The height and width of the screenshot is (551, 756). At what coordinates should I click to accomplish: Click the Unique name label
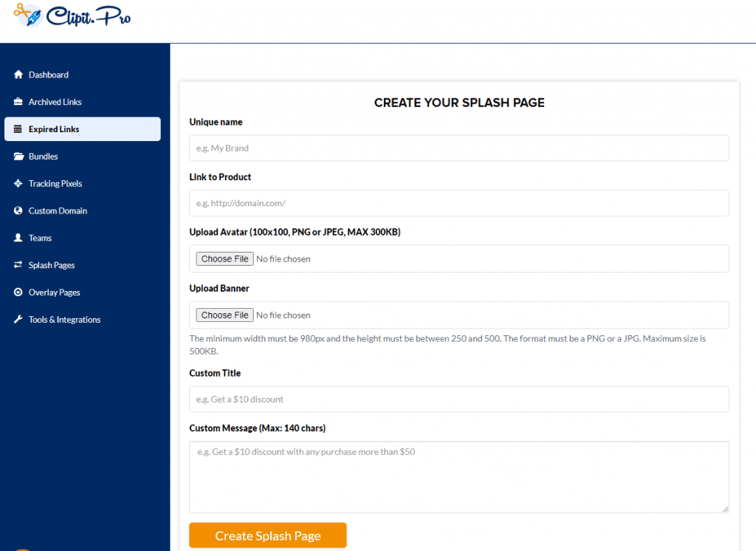click(216, 122)
